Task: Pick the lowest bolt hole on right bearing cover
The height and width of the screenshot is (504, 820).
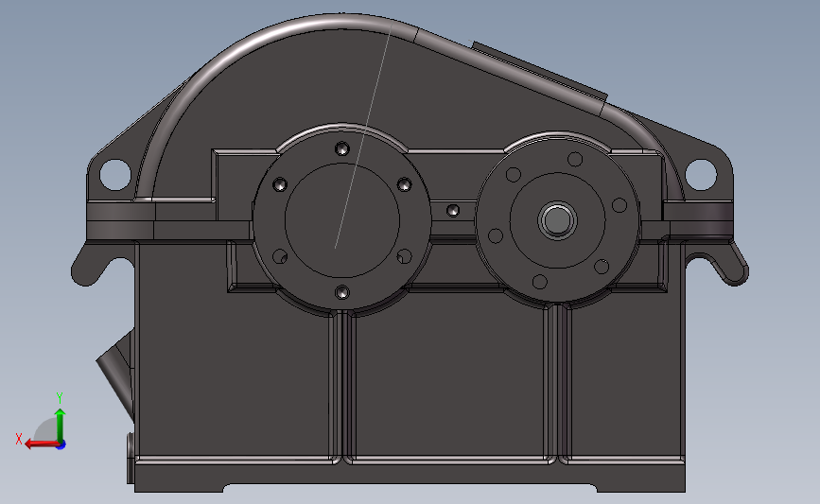Action: click(540, 282)
